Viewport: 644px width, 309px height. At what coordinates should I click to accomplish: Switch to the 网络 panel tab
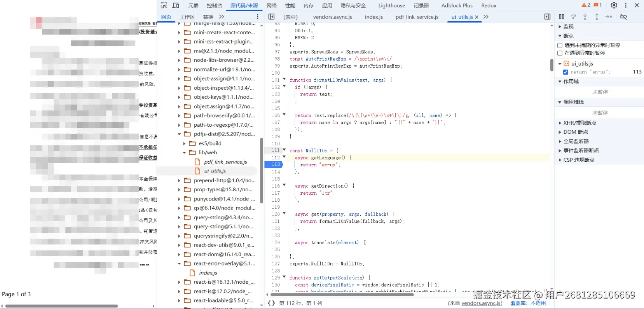[272, 5]
